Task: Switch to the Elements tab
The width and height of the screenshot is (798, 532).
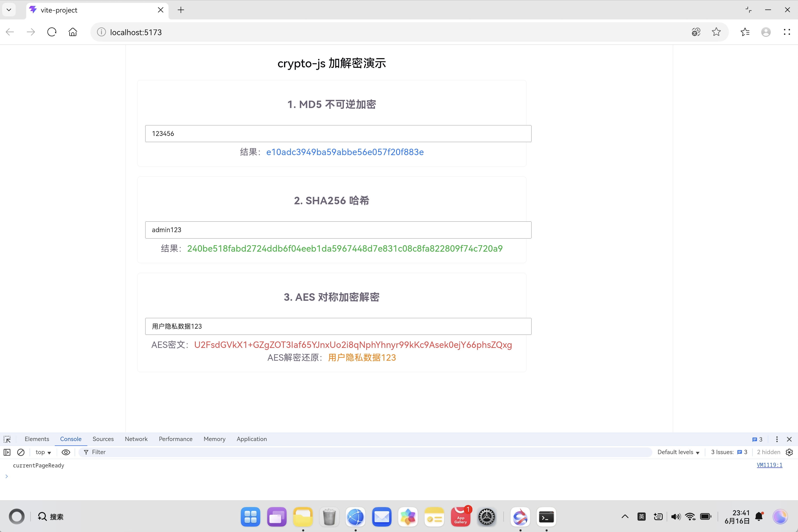Action: [37, 439]
